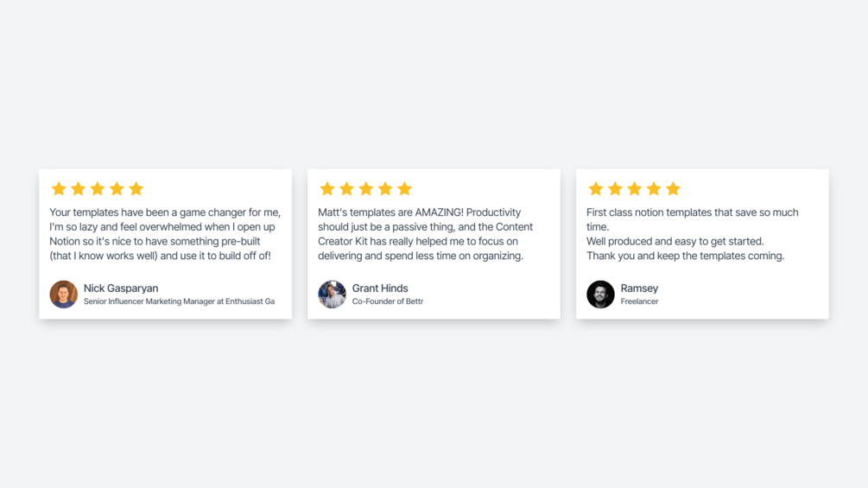This screenshot has height=488, width=868.
Task: Click third star in Grant Hinds' review
Action: tap(366, 188)
